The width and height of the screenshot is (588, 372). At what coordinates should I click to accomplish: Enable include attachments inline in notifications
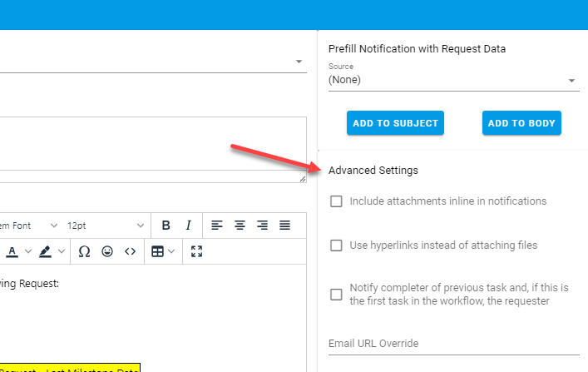(x=337, y=201)
